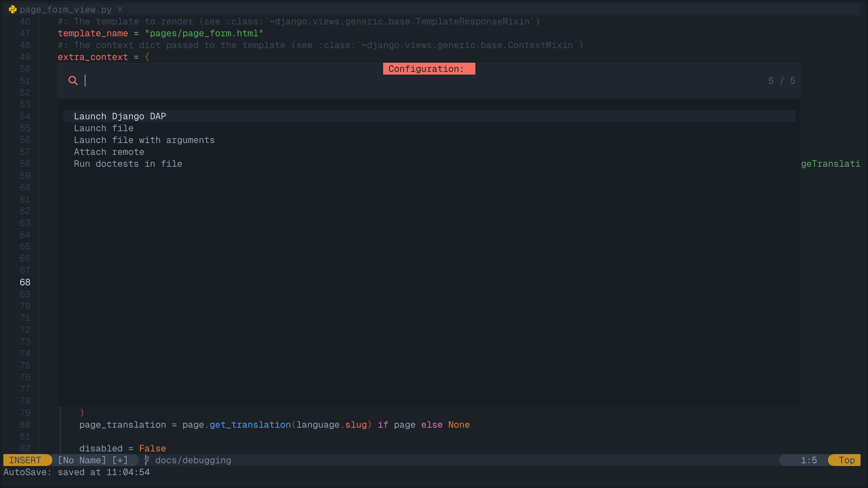Close the page_form_view.py tab
Viewport: 868px width, 488px height.
click(120, 9)
